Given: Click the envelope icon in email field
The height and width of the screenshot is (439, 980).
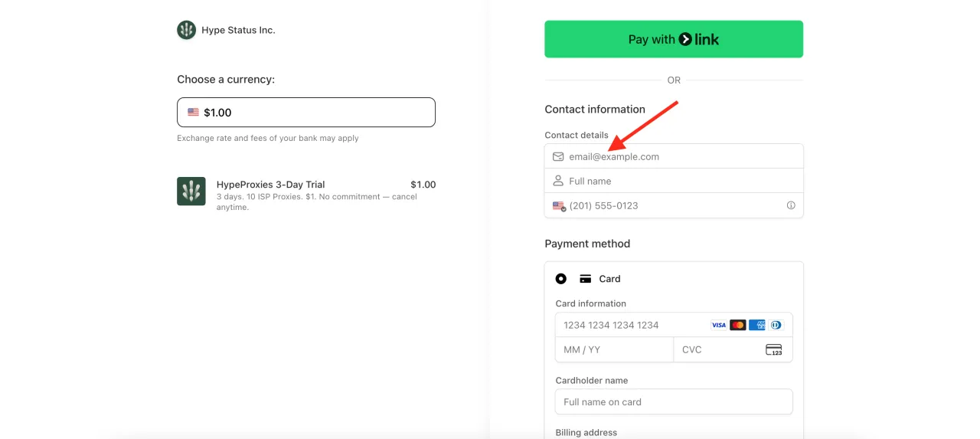Looking at the screenshot, I should pyautogui.click(x=558, y=156).
